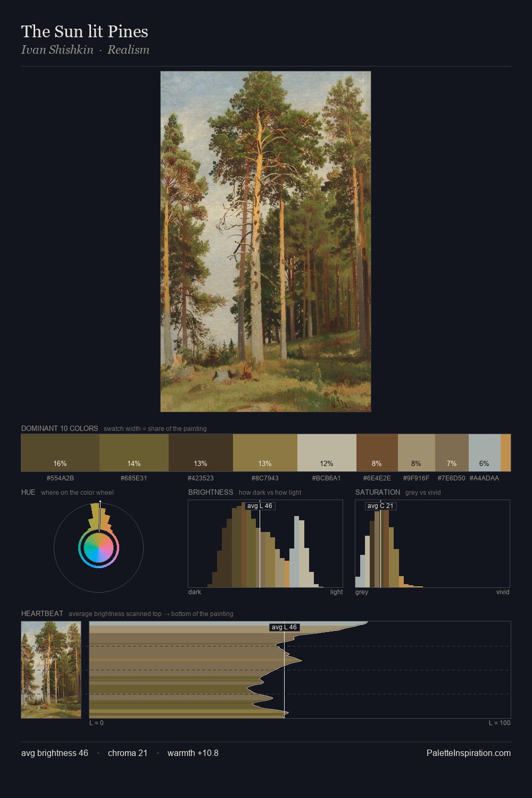This screenshot has height=798, width=532.
Task: Click hex label #554A2B
Action: click(x=60, y=478)
